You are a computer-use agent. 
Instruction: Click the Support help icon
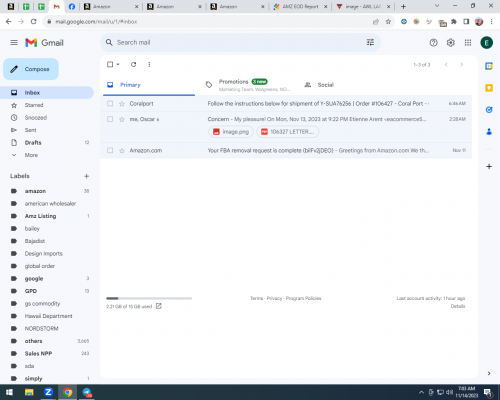[x=433, y=43]
